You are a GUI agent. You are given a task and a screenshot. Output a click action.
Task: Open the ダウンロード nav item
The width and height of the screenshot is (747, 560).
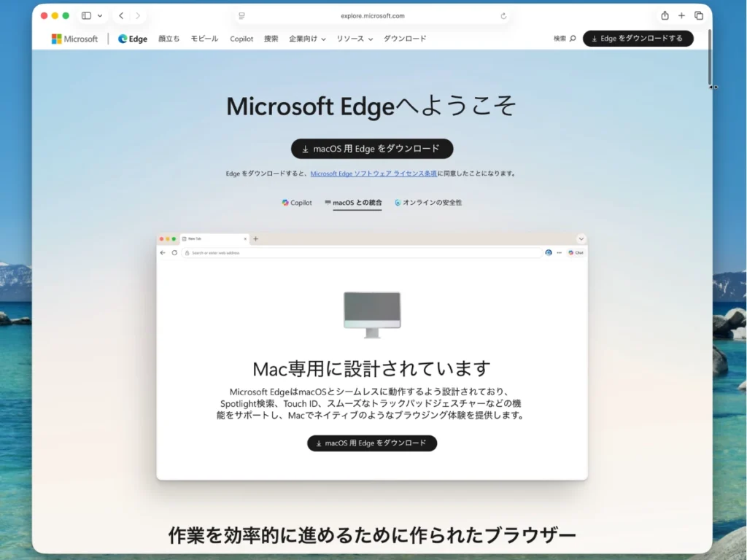coord(405,39)
